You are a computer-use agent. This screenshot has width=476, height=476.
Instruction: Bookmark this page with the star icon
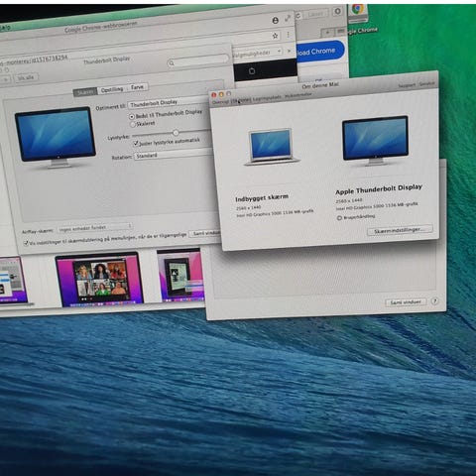pos(275,36)
